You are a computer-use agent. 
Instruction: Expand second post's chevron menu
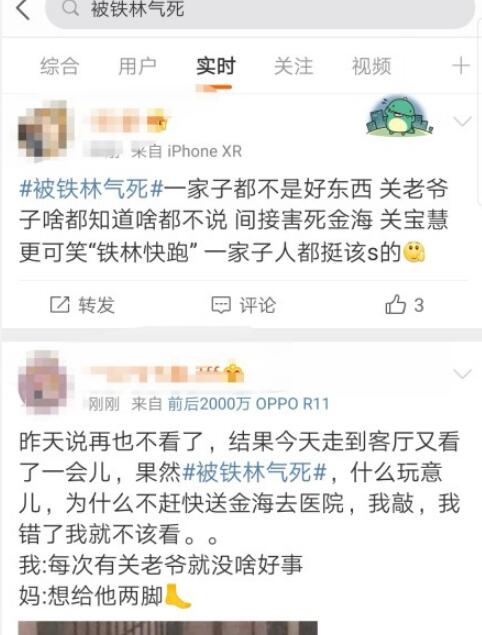point(462,373)
